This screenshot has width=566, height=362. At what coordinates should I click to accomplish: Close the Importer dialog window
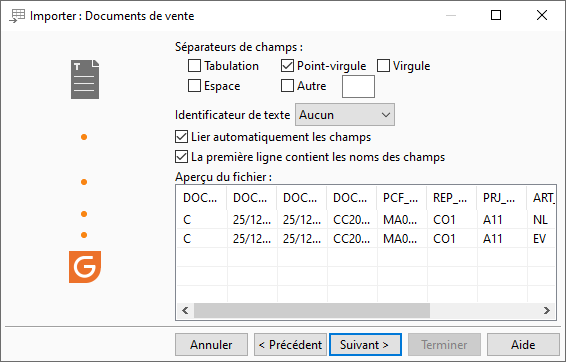542,15
